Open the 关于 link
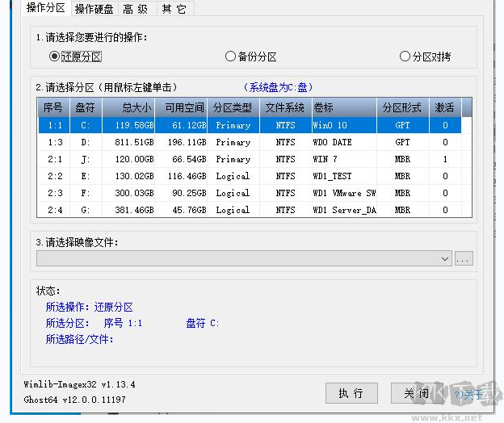The height and width of the screenshot is (423, 504). pyautogui.click(x=468, y=394)
